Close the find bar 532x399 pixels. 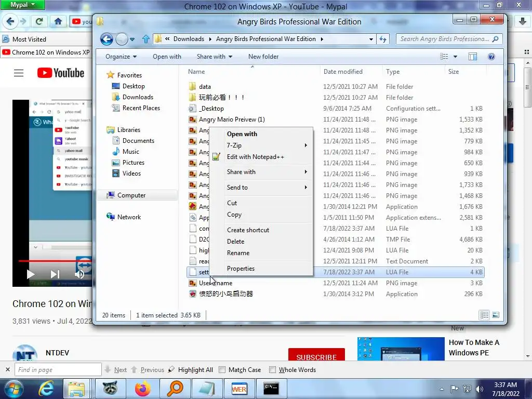[8, 370]
